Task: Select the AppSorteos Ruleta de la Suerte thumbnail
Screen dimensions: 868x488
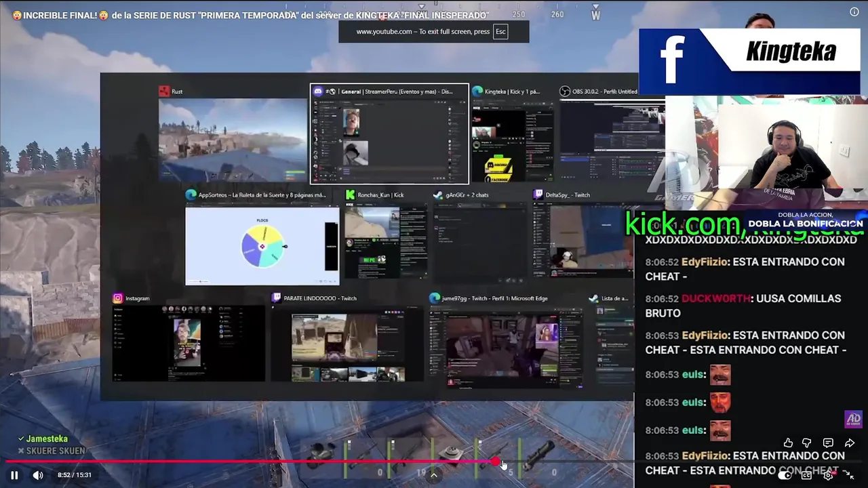Action: coord(262,245)
